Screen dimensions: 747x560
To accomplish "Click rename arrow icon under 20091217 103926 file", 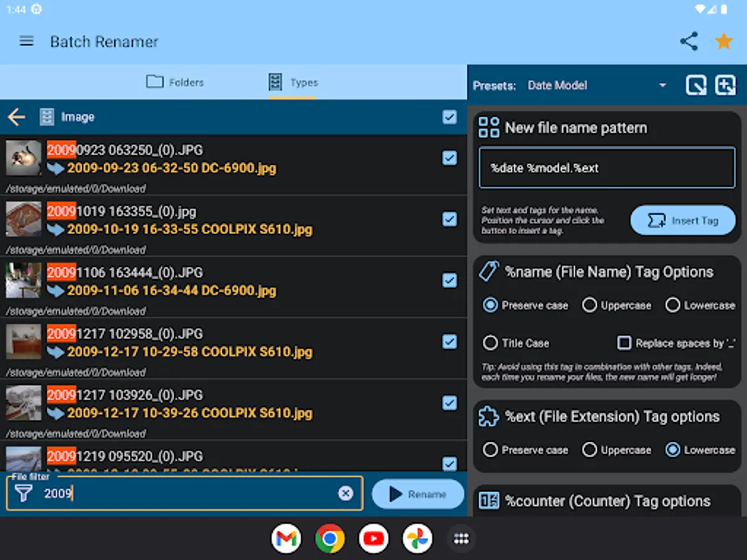I will [x=56, y=413].
